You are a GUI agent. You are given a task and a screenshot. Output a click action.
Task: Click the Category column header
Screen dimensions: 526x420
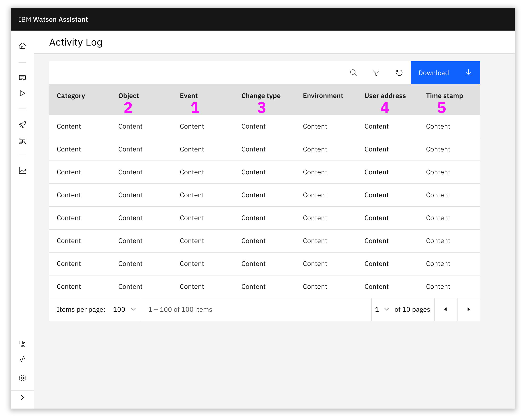point(71,96)
